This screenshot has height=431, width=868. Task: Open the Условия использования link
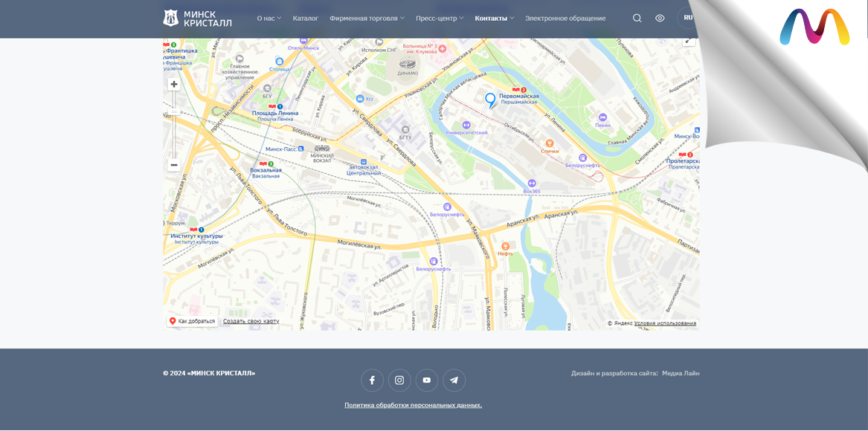tap(666, 323)
